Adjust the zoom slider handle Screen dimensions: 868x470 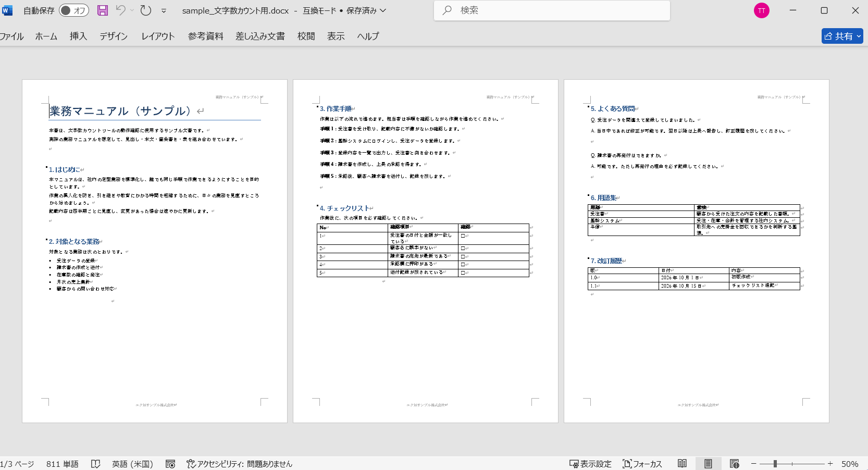(775, 464)
